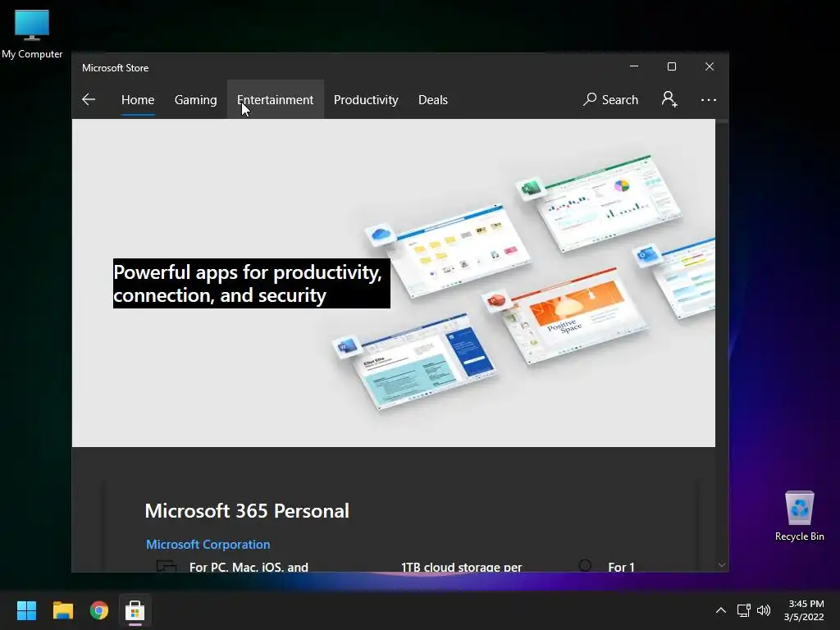This screenshot has width=840, height=630.
Task: Close the Microsoft Store window
Action: click(x=710, y=66)
